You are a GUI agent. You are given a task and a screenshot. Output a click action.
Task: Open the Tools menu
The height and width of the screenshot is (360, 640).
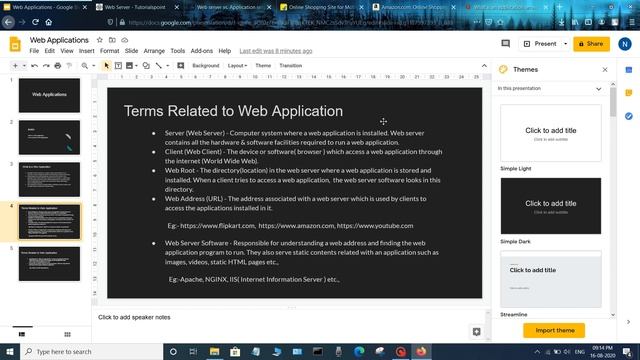(178, 51)
